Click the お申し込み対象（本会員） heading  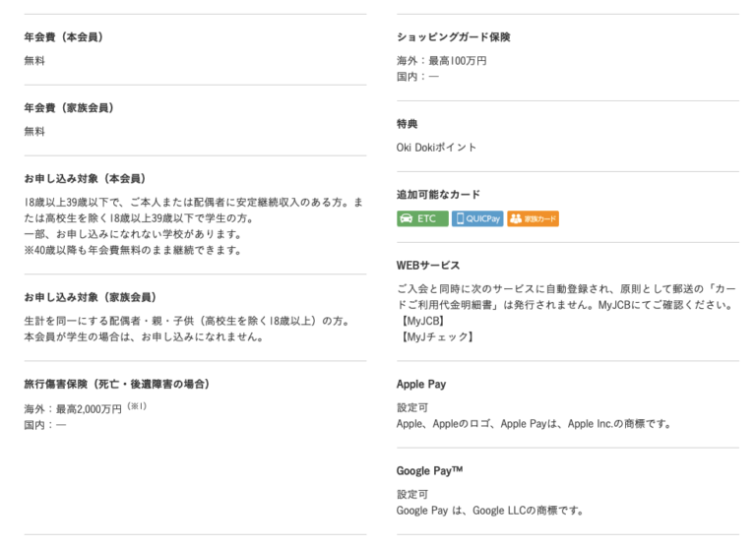coord(86,179)
